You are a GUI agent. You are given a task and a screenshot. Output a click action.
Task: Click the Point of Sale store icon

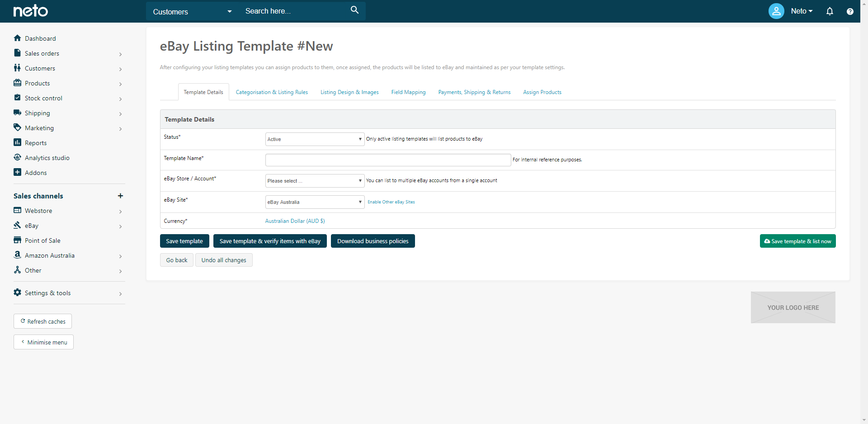pyautogui.click(x=17, y=240)
